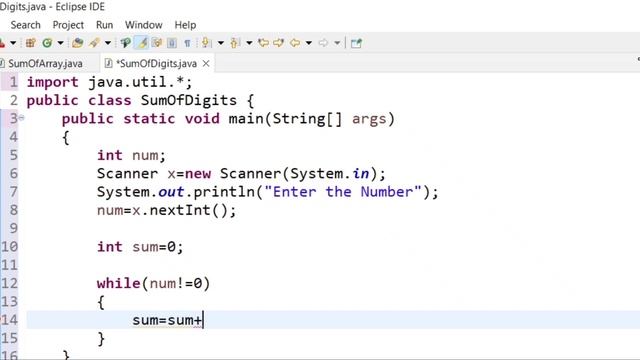Click 'int sum=0;' on line 10
Viewport: 640px width, 360px height.
click(140, 247)
